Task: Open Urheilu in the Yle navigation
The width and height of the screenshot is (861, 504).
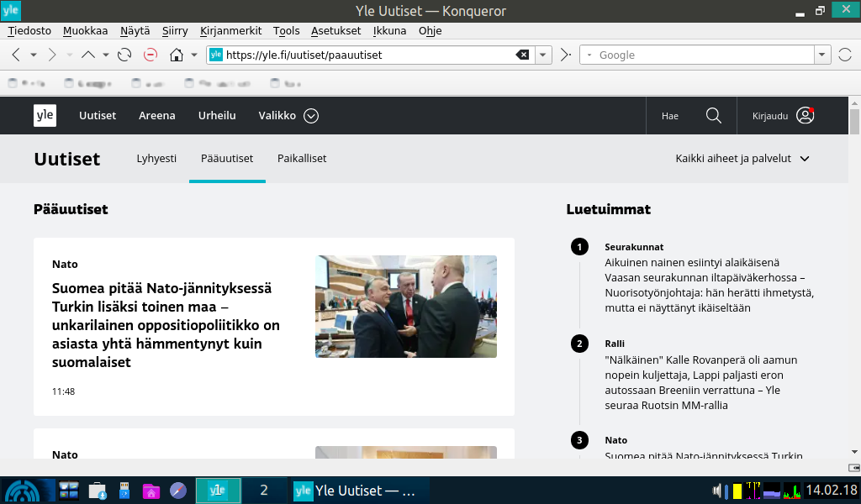Action: 217,116
